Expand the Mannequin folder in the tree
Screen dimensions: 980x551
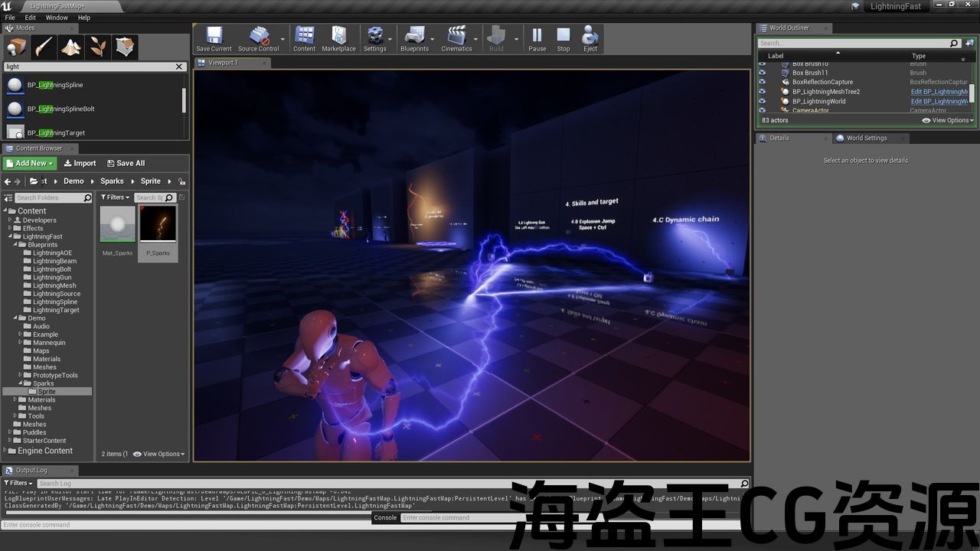point(21,343)
